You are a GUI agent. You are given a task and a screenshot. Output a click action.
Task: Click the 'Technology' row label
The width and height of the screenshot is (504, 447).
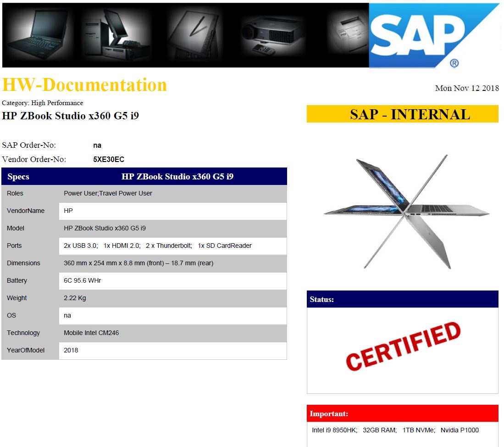(23, 333)
